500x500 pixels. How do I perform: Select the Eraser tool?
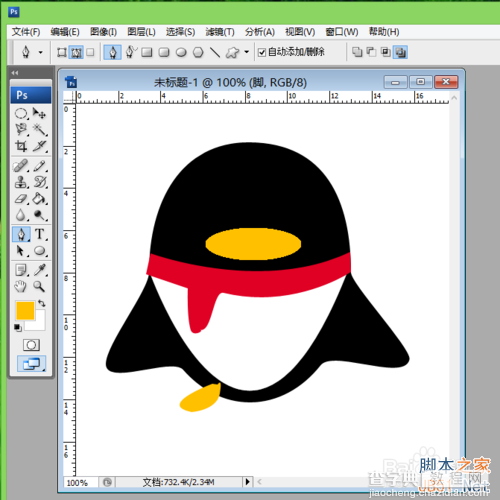(x=21, y=199)
